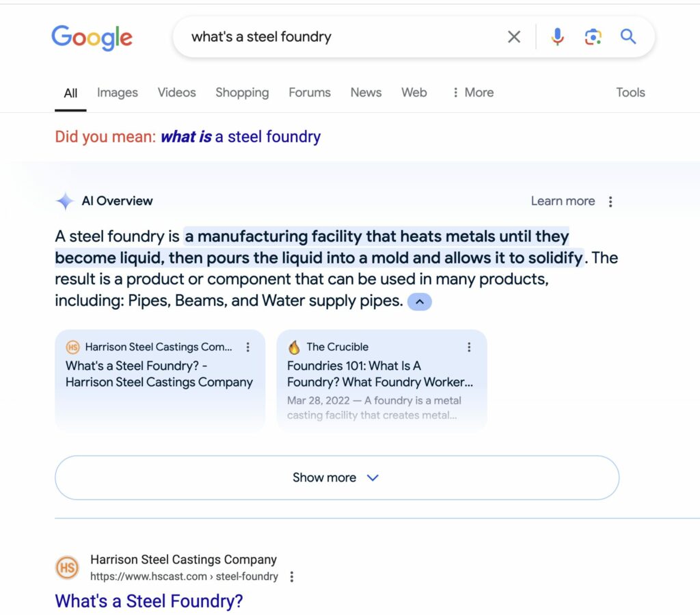700x615 pixels.
Task: Collapse the product list with chevron-up pill
Action: pyautogui.click(x=420, y=302)
